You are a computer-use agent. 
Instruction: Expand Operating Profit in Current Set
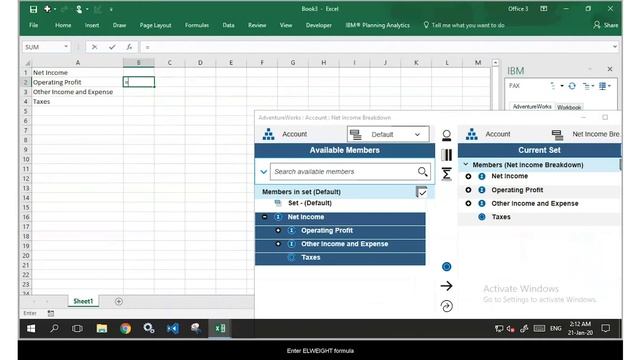(x=468, y=190)
